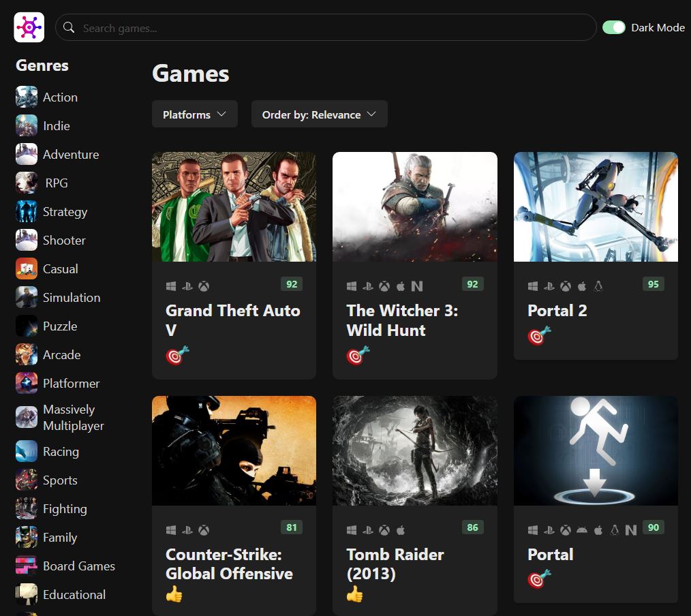Select the Strategy genre icon
Viewport: 691px width, 616px height.
coord(27,211)
